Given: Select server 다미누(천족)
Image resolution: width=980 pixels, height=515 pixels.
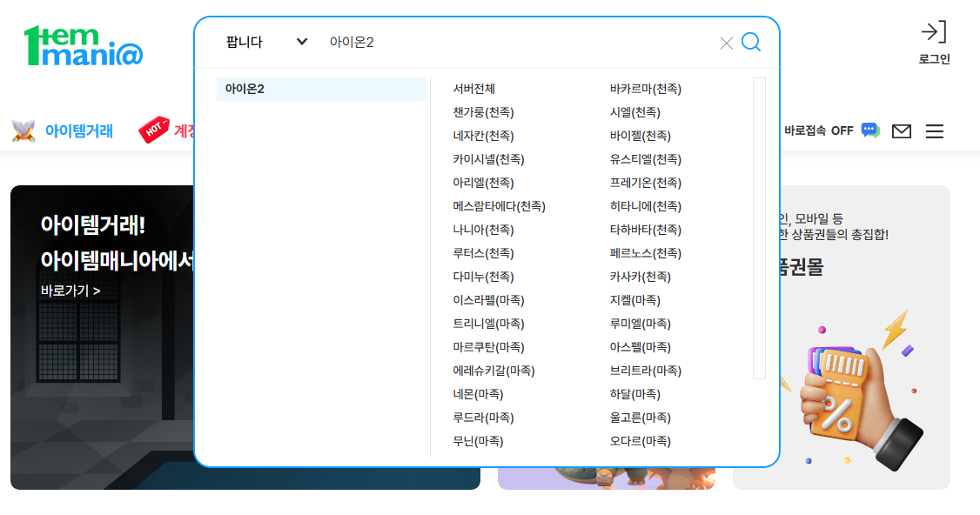Looking at the screenshot, I should (x=483, y=277).
